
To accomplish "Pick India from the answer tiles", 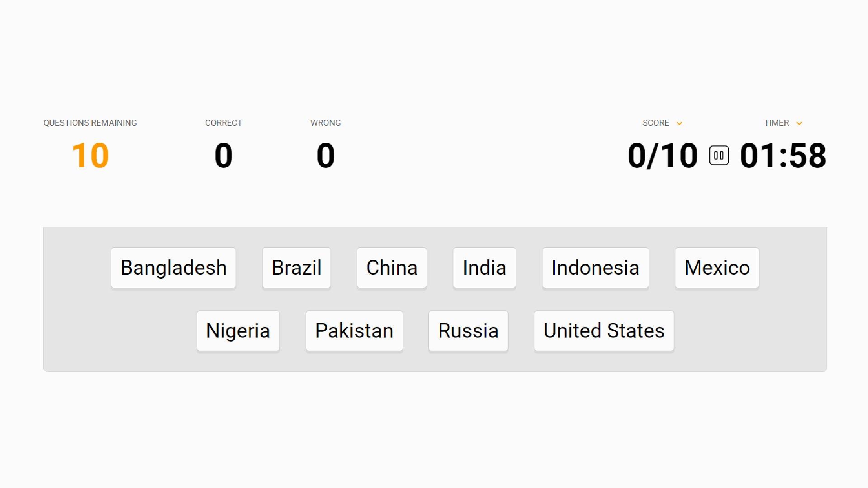I will pyautogui.click(x=484, y=267).
